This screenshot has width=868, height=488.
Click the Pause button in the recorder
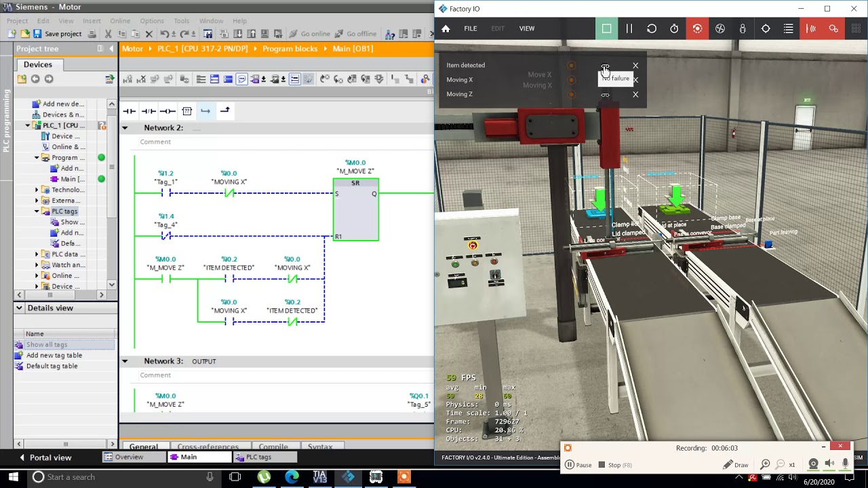[578, 465]
